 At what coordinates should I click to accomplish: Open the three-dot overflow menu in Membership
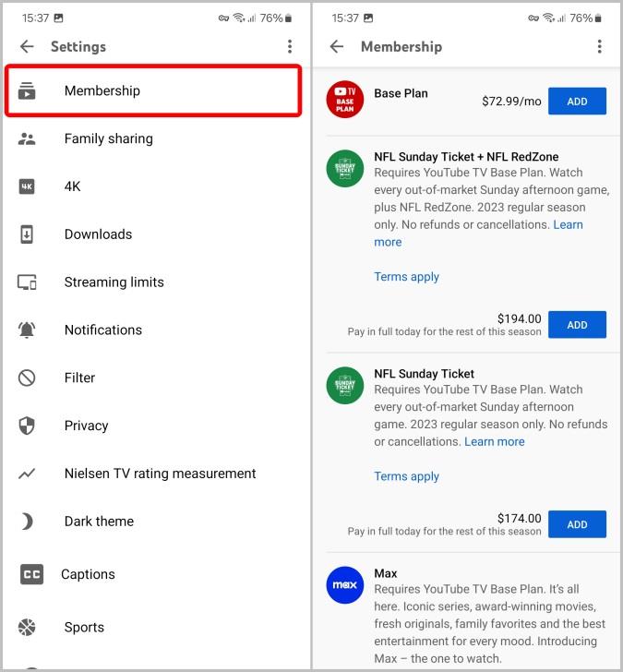[599, 46]
